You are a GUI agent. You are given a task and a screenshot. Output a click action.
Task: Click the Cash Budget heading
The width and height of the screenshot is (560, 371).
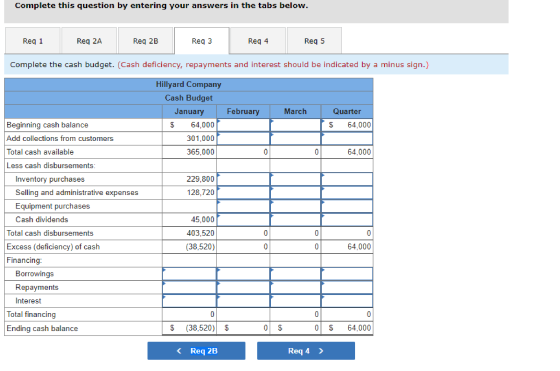[x=189, y=98]
